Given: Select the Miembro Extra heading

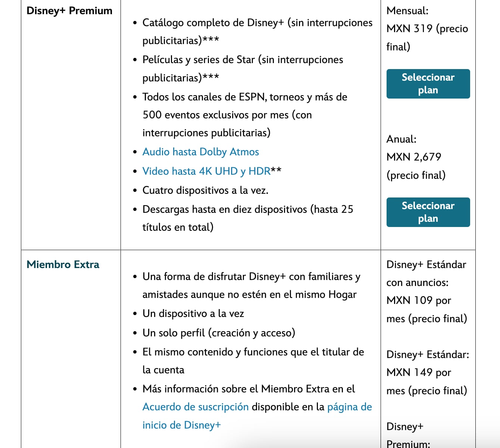Looking at the screenshot, I should pyautogui.click(x=63, y=265).
